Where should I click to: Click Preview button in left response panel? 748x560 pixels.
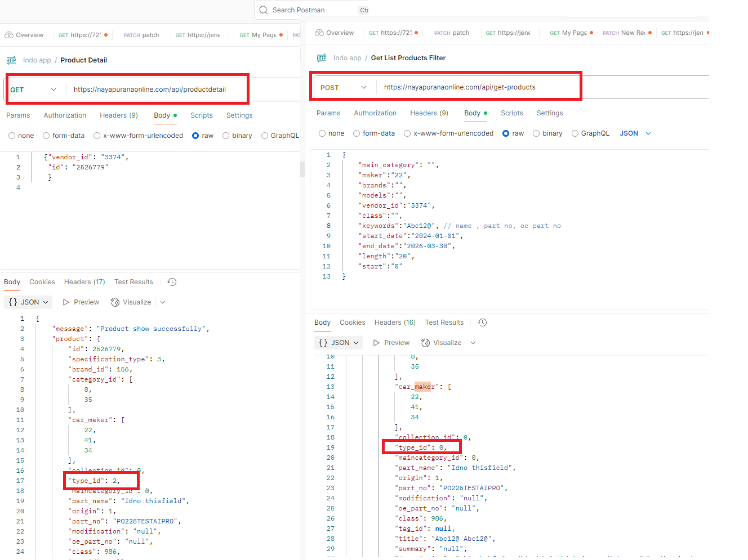tap(81, 302)
